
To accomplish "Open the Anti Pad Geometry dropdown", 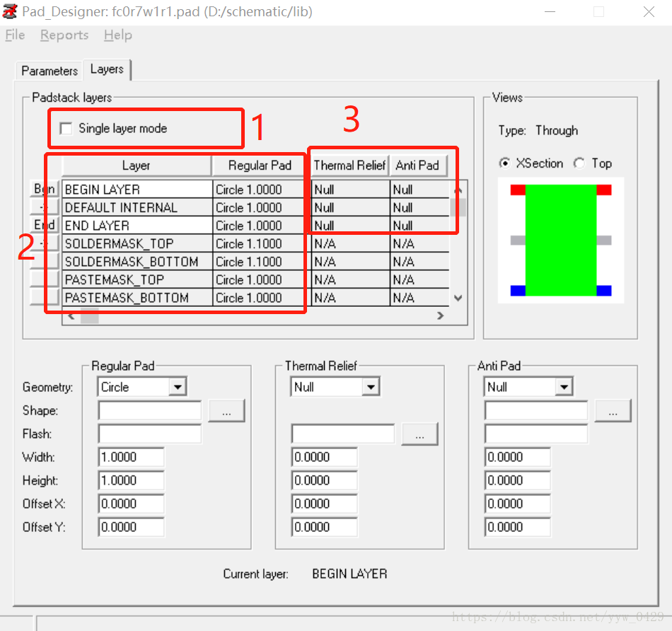I will pos(564,387).
